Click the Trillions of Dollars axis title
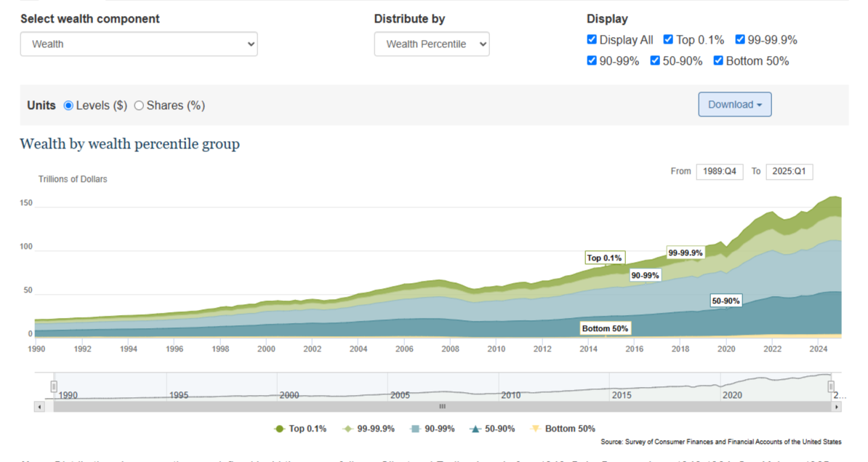The height and width of the screenshot is (462, 868). tap(73, 179)
